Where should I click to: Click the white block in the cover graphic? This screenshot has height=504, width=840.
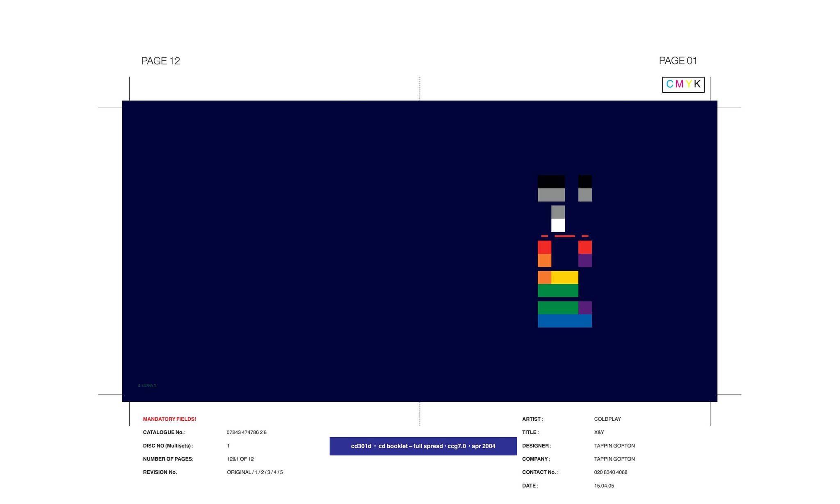pos(558,225)
